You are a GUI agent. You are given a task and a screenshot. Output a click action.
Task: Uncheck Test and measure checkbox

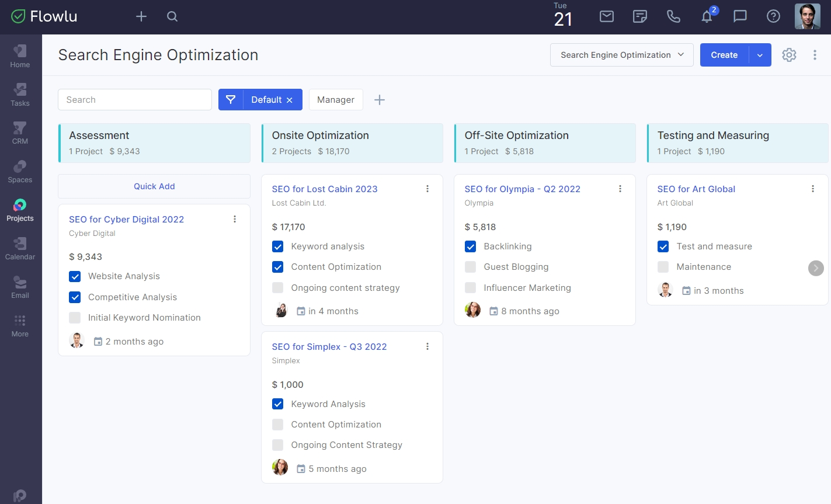tap(663, 246)
